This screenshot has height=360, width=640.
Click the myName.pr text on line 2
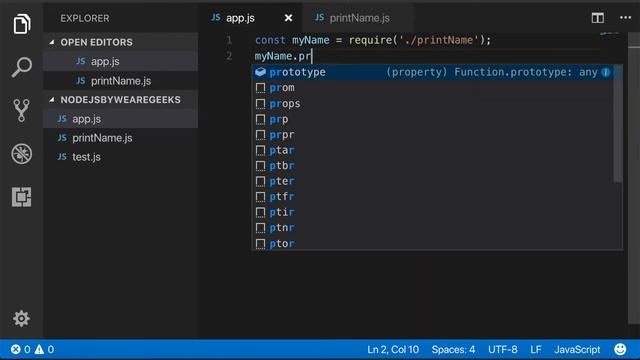pos(282,56)
